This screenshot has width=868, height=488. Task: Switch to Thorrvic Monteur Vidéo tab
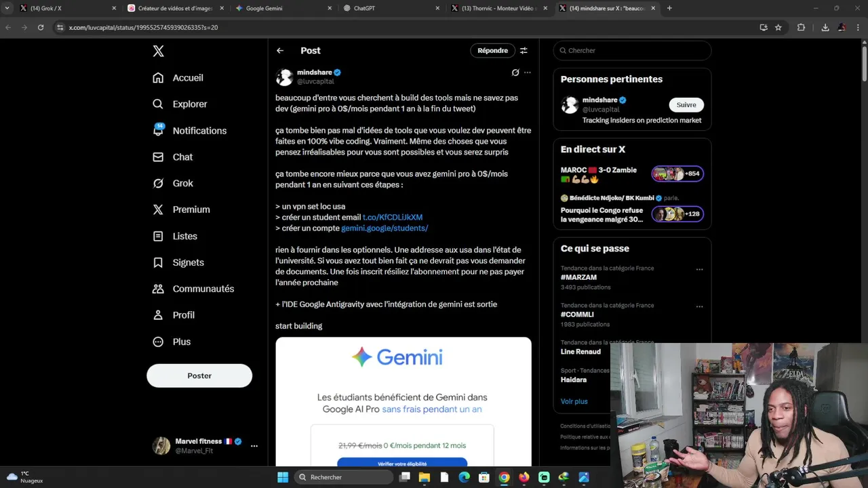pyautogui.click(x=498, y=8)
